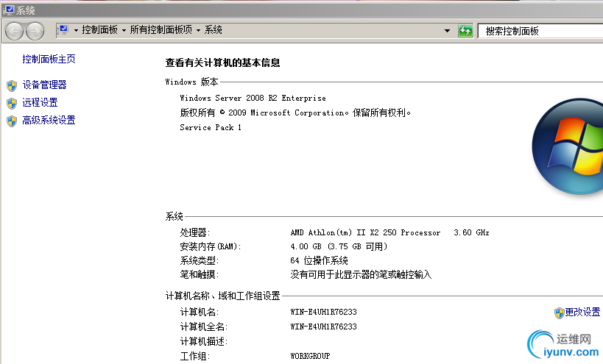Select the 系统 breadcrumb item

pos(213,30)
